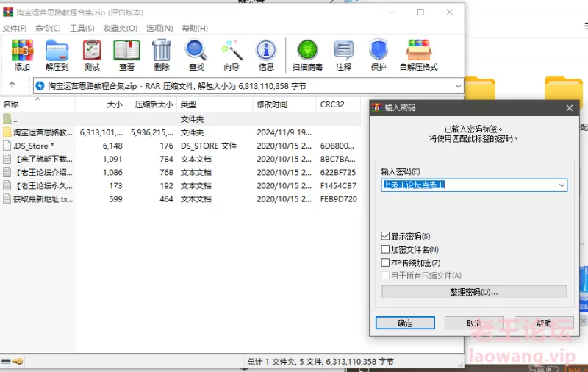Image resolution: width=588 pixels, height=372 pixels.
Task: Click the 确定 (OK) button
Action: [405, 323]
